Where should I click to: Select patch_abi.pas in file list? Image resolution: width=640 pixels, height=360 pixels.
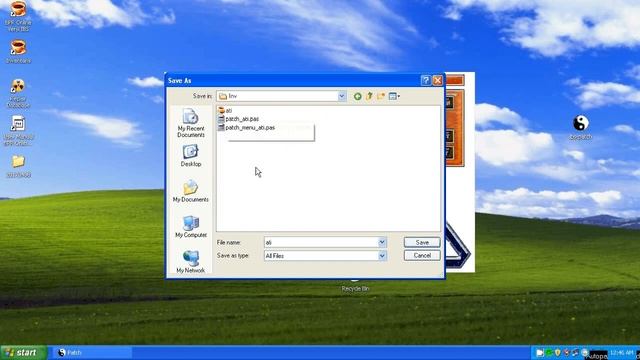[x=238, y=119]
